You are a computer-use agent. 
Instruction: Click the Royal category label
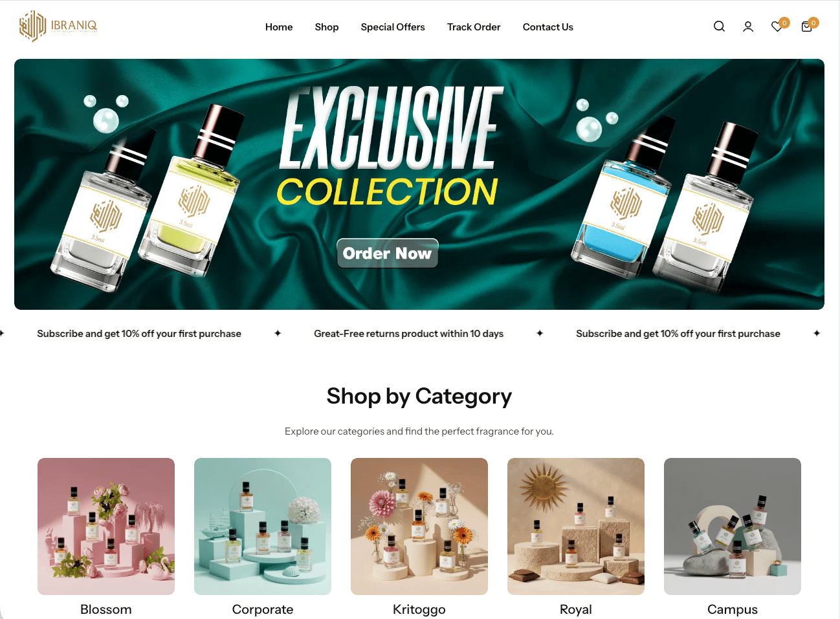(576, 609)
